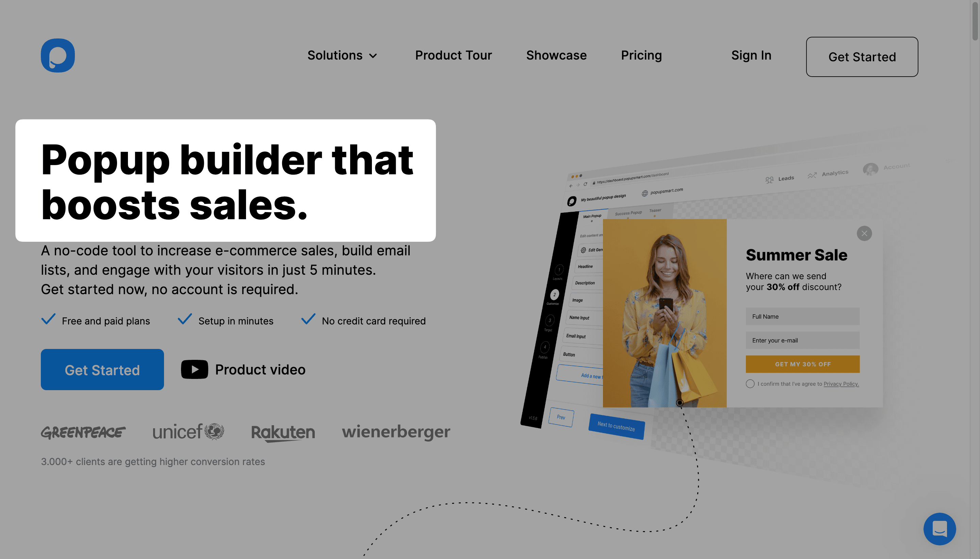Image resolution: width=980 pixels, height=559 pixels.
Task: Select the email input field in popup
Action: point(802,340)
